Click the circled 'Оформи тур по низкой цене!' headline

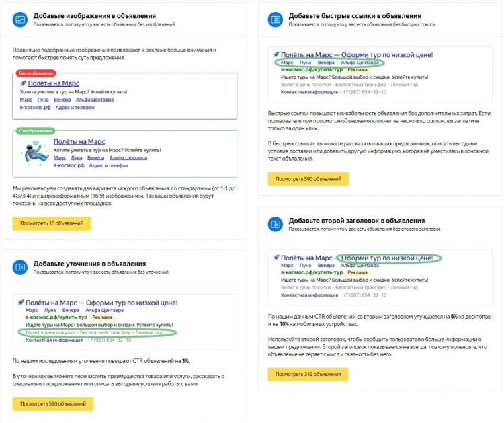(x=387, y=258)
